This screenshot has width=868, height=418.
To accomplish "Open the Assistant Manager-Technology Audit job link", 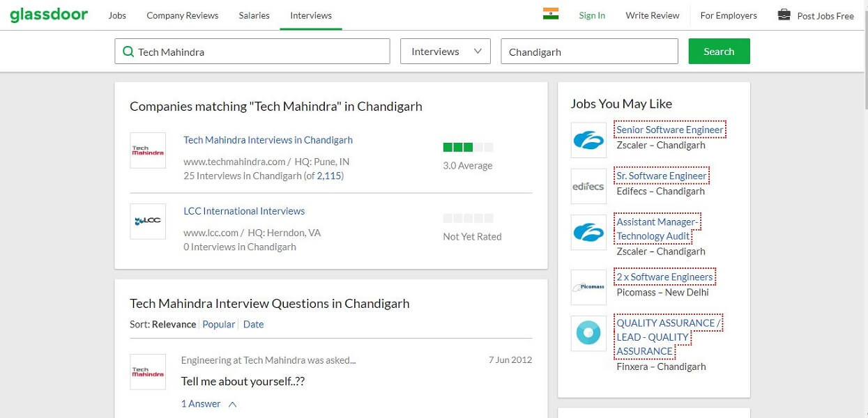I will [x=657, y=229].
